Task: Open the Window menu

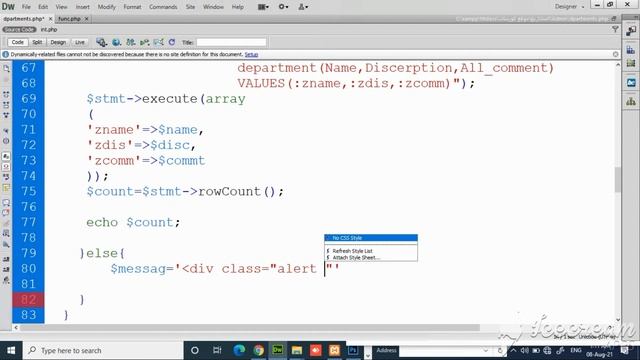Action: coord(213,7)
